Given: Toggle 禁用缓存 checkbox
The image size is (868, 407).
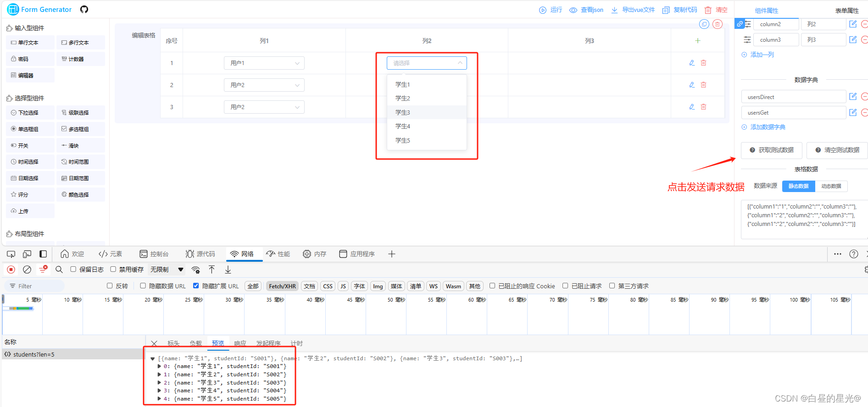Looking at the screenshot, I should pyautogui.click(x=113, y=269).
